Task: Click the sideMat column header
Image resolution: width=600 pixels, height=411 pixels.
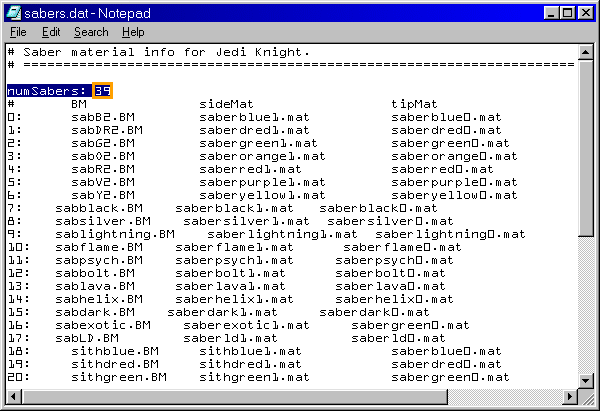Action: pyautogui.click(x=226, y=104)
